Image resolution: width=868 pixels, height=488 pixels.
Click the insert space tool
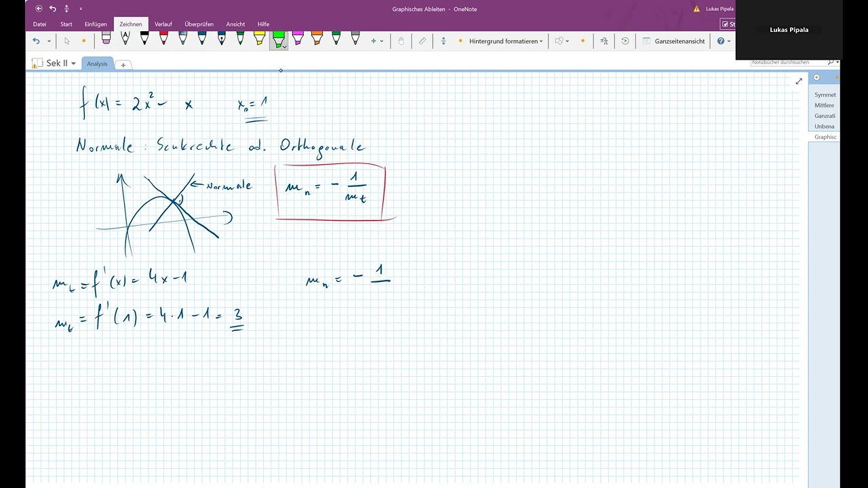pyautogui.click(x=443, y=41)
